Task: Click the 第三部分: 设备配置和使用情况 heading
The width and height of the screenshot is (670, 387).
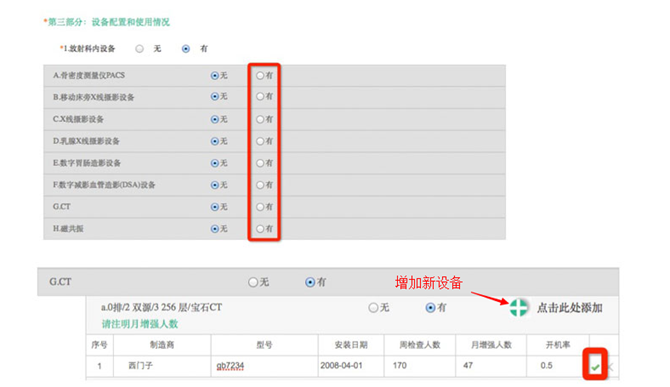Action: click(109, 22)
